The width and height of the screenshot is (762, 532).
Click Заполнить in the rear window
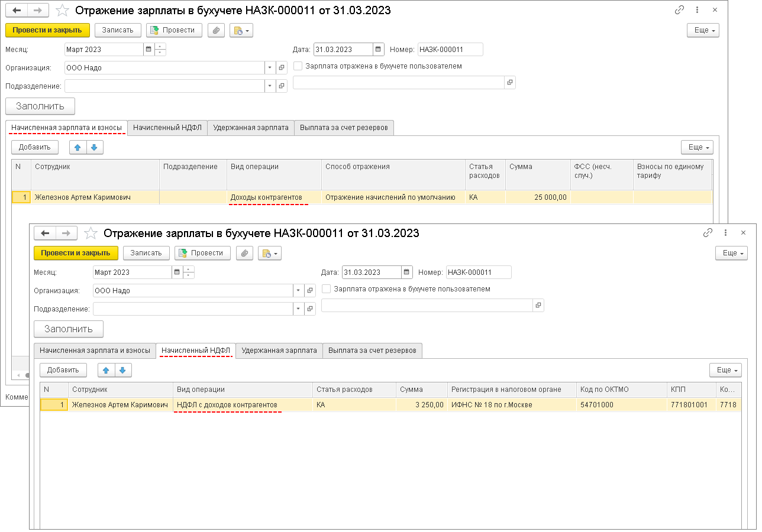[40, 106]
